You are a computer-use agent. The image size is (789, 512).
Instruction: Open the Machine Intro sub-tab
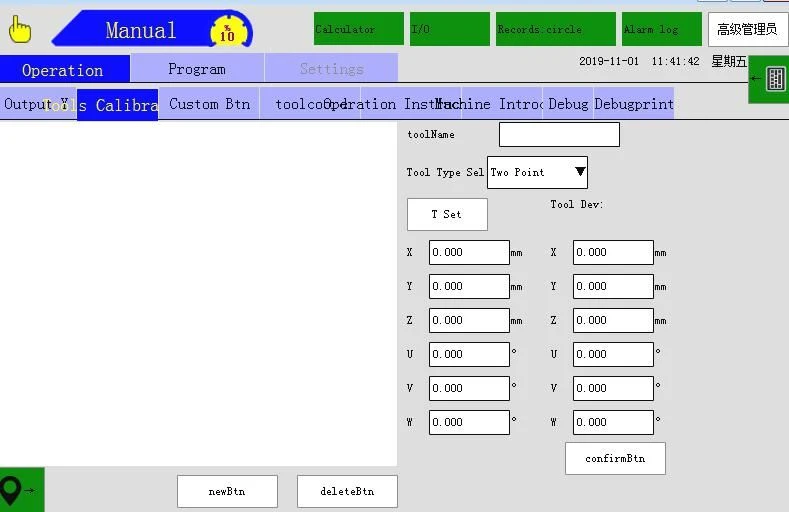(502, 104)
